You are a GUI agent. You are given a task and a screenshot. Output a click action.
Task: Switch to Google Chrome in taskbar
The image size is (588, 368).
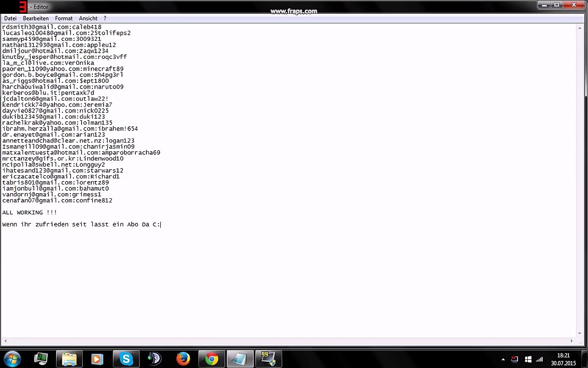coord(211,359)
